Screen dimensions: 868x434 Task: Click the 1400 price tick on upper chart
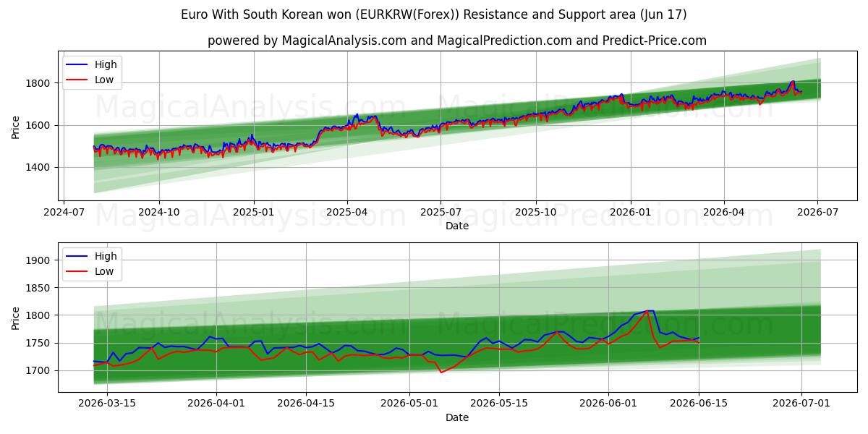point(40,167)
